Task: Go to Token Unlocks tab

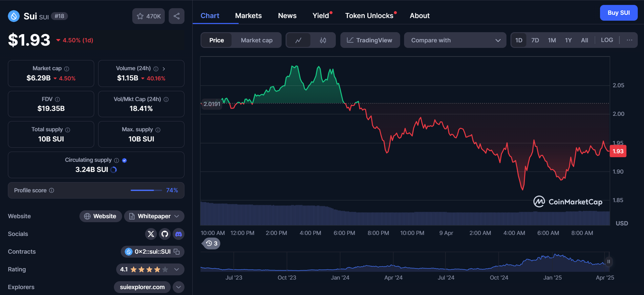Action: tap(369, 16)
